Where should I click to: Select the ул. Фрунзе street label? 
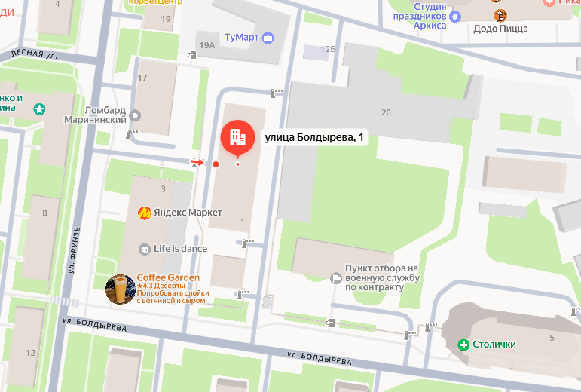74,250
